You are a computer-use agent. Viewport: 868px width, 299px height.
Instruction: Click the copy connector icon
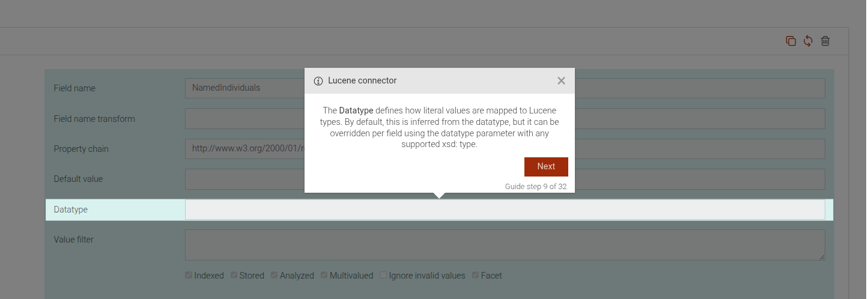(x=791, y=41)
